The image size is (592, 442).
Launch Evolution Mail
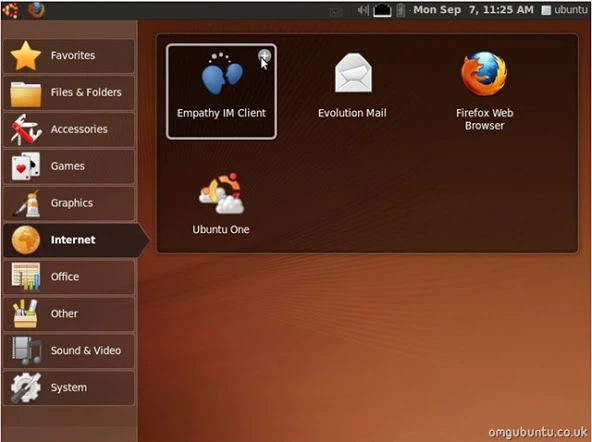(353, 86)
